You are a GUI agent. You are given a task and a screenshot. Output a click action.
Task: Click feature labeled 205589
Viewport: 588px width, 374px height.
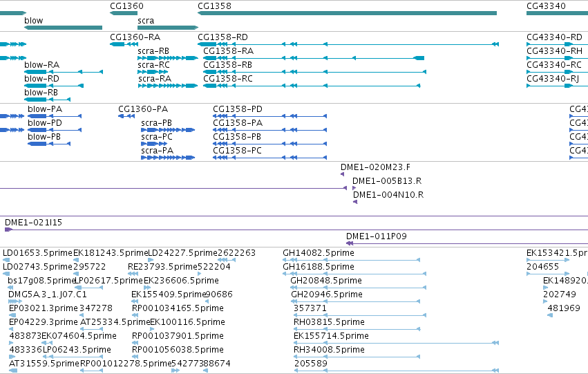(311, 364)
